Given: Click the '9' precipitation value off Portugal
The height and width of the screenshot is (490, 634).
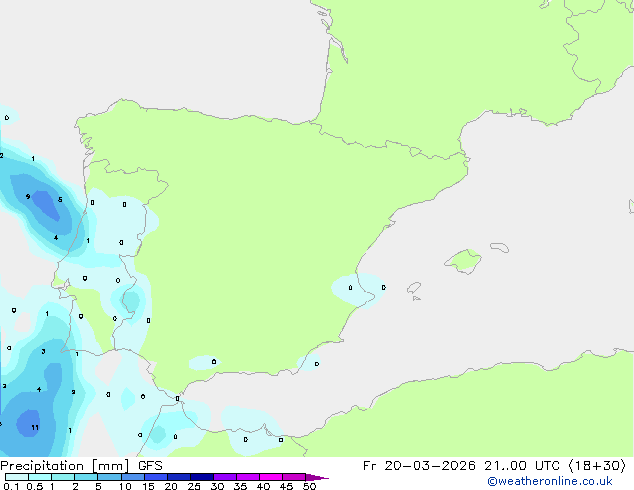Looking at the screenshot, I should 28,196.
